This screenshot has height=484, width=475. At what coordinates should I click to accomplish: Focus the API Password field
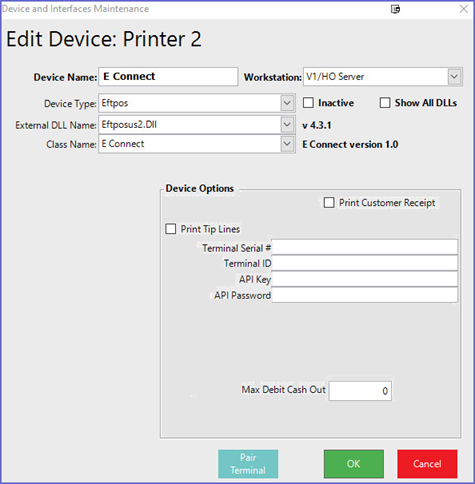pos(365,295)
